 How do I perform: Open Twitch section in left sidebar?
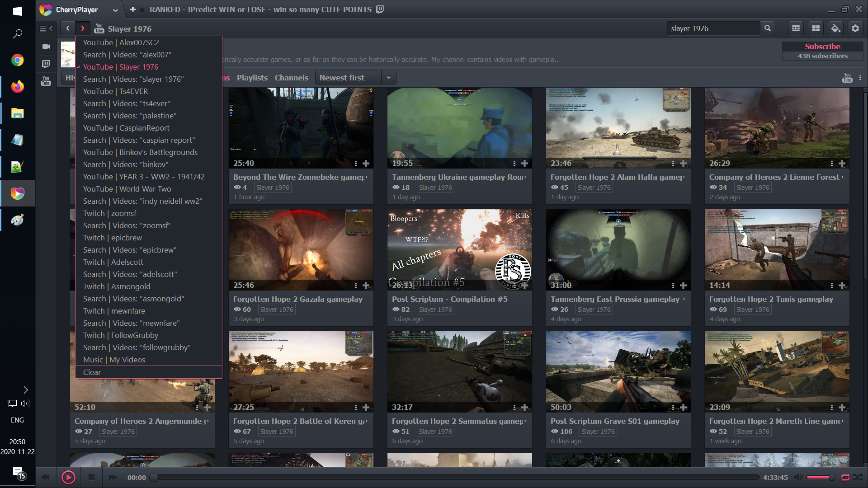[x=46, y=64]
